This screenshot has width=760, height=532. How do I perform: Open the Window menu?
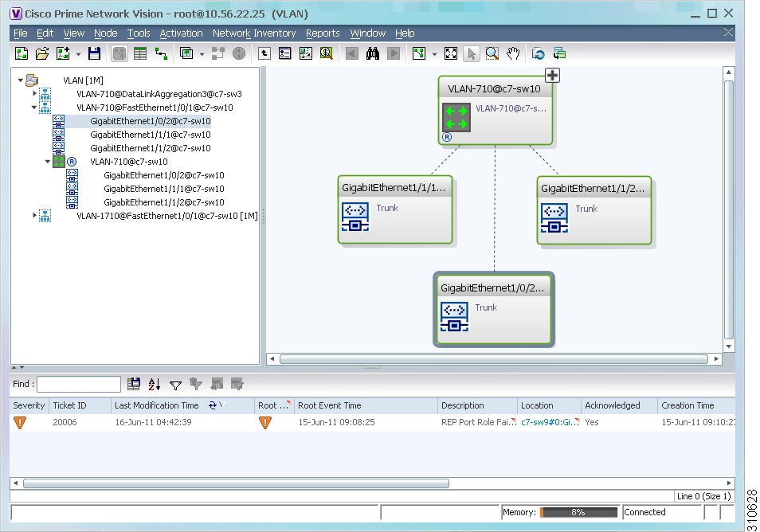(x=367, y=33)
